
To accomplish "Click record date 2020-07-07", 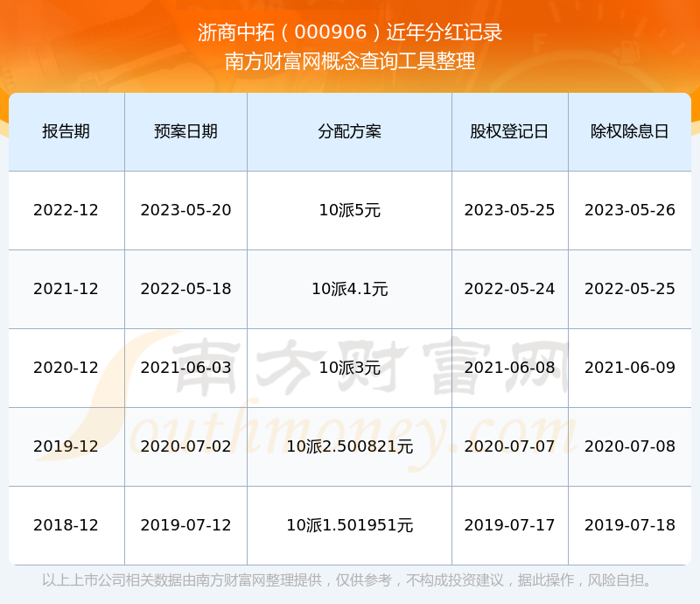I will (x=509, y=446).
